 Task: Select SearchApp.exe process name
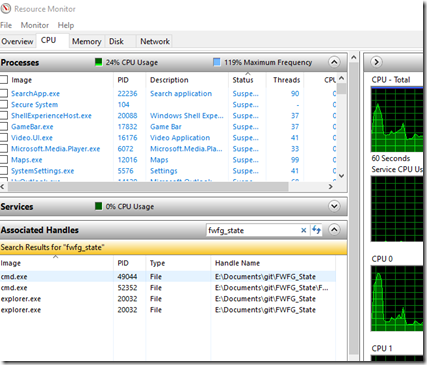[x=35, y=94]
